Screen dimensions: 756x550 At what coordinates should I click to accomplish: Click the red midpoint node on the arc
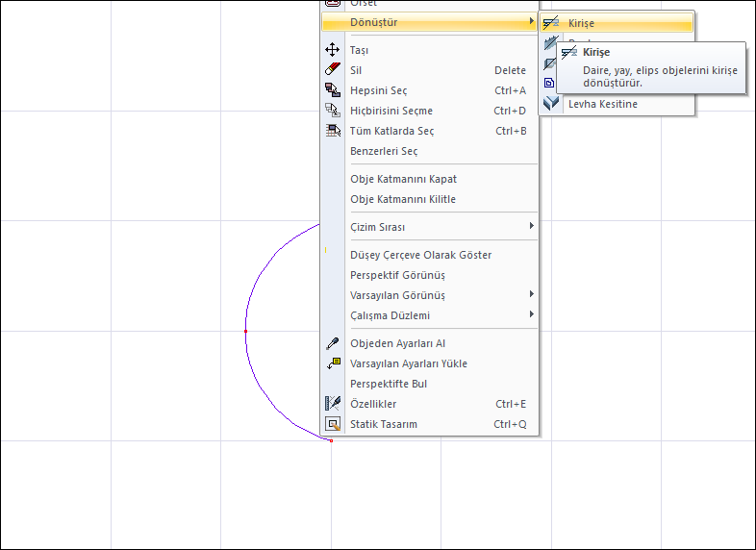246,331
